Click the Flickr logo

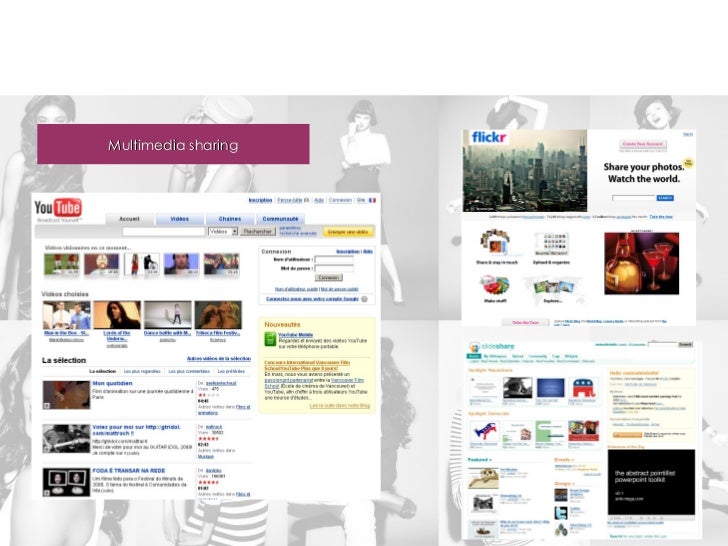tap(488, 137)
